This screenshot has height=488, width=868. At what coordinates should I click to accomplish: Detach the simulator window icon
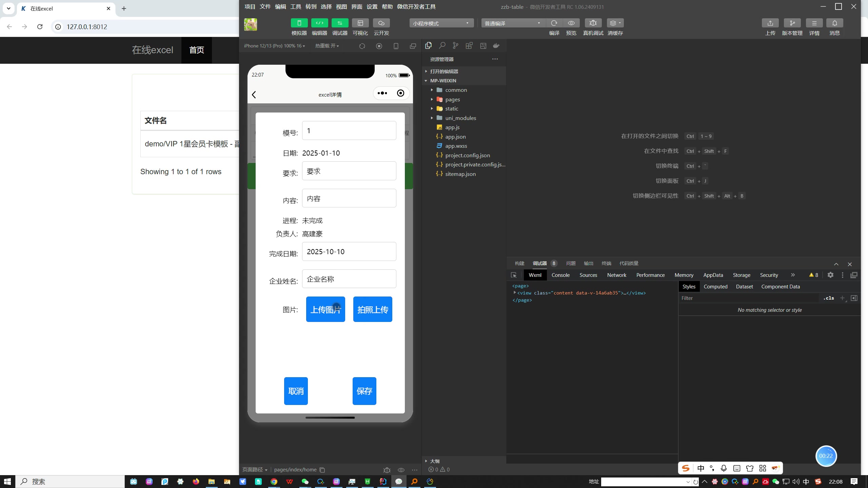(413, 46)
